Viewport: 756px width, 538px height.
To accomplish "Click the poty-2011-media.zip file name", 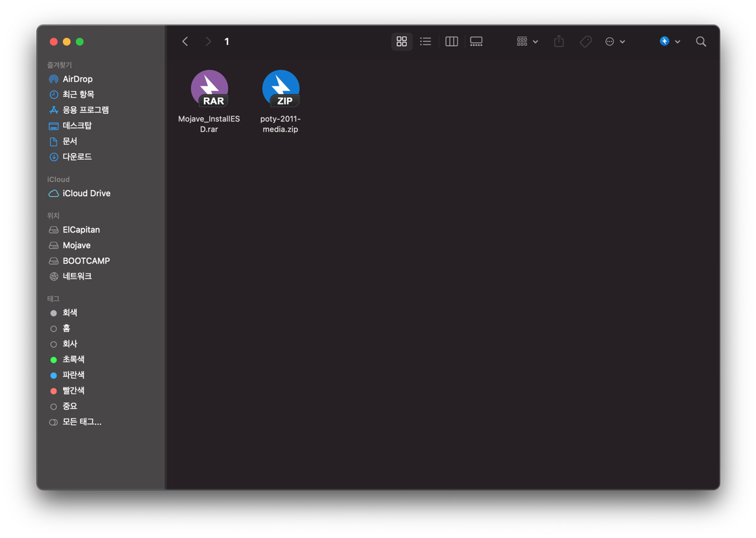I will pos(281,124).
